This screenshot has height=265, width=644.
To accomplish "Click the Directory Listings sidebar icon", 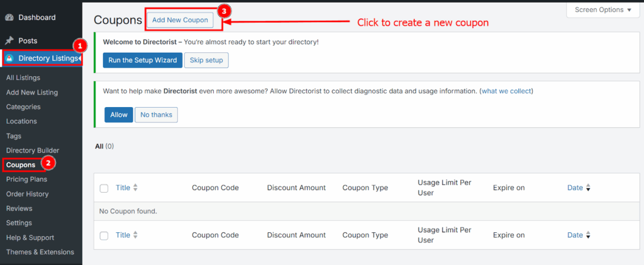I will coord(9,59).
